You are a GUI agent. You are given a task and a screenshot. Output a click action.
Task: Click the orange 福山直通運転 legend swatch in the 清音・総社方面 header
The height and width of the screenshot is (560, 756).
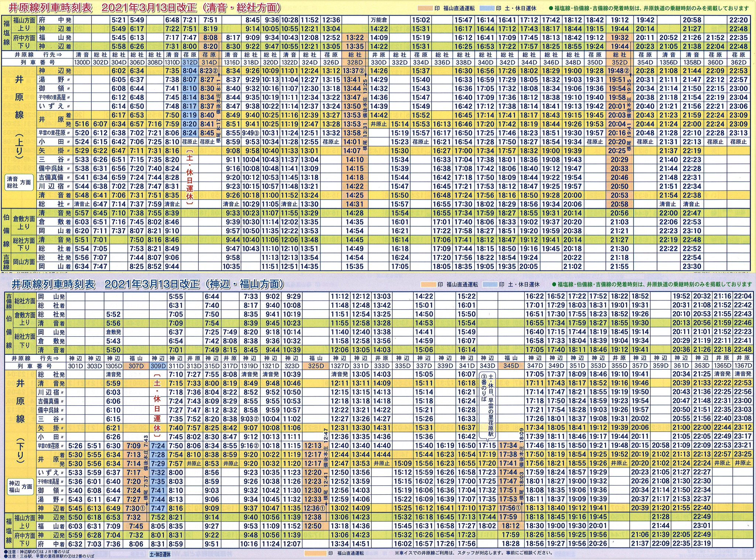426,8
